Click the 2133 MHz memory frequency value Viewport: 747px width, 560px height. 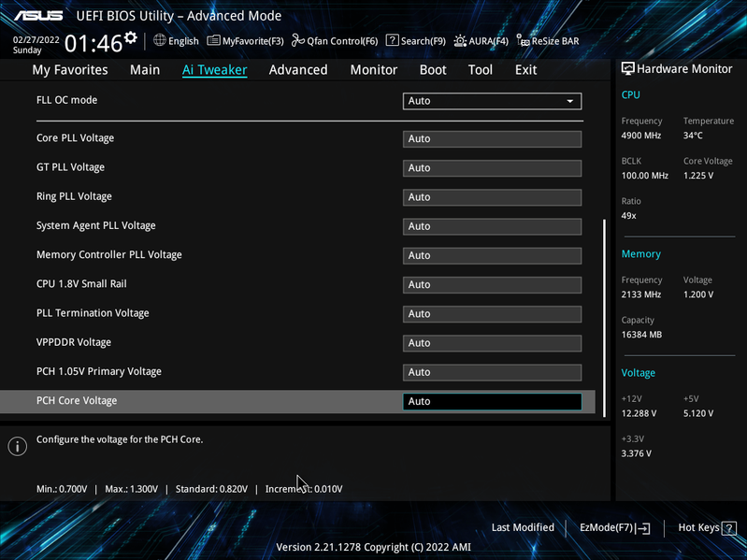tap(640, 294)
